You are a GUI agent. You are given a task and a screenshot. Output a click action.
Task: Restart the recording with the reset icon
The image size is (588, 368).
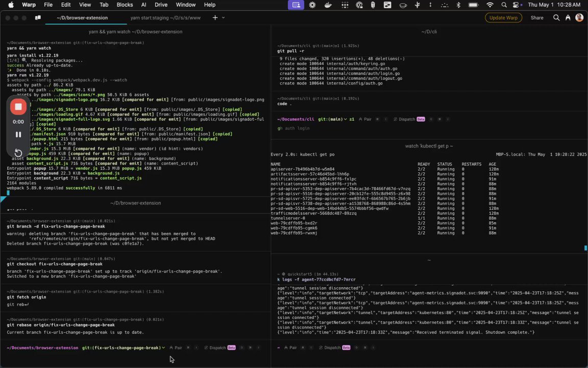click(18, 152)
